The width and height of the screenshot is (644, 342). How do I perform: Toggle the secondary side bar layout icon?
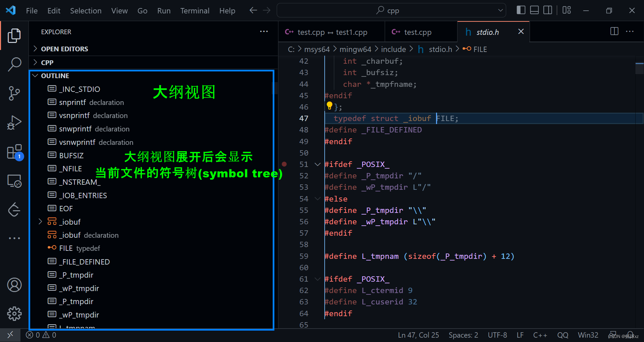(548, 10)
